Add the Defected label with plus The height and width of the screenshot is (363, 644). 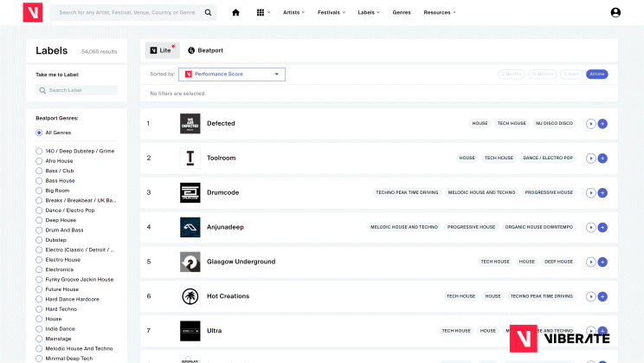602,123
